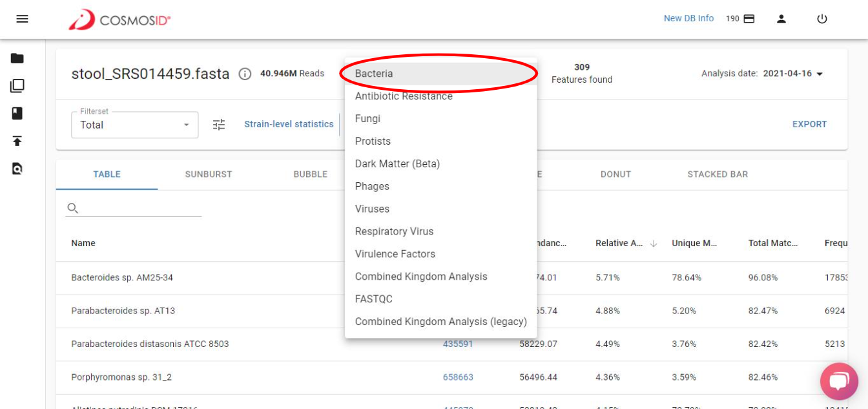
Task: Sort by Unique Matches column header
Action: pos(695,243)
